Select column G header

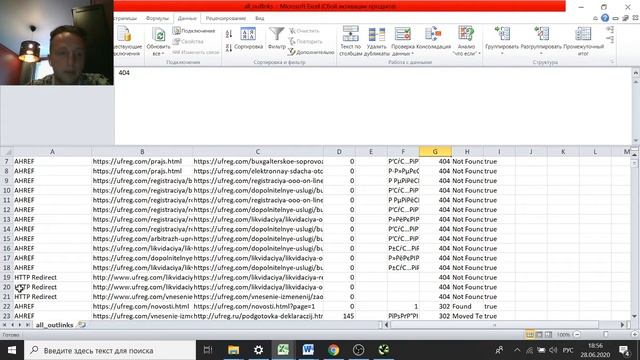pos(435,151)
